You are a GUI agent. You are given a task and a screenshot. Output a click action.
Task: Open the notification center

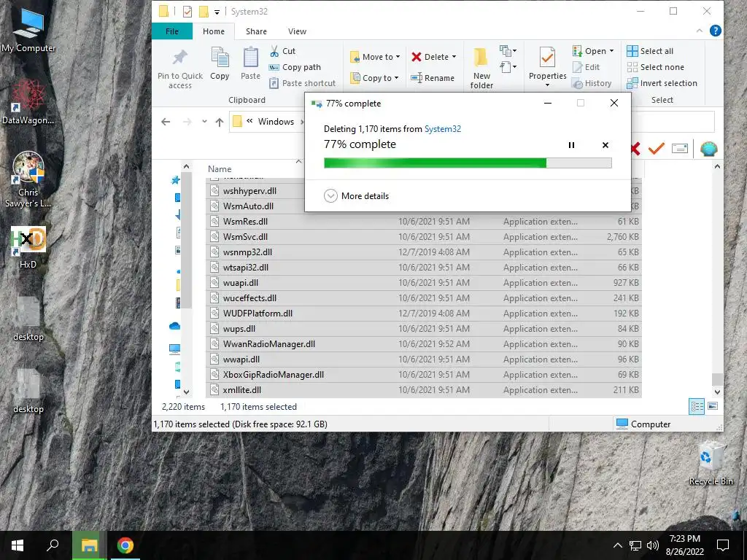pos(723,545)
